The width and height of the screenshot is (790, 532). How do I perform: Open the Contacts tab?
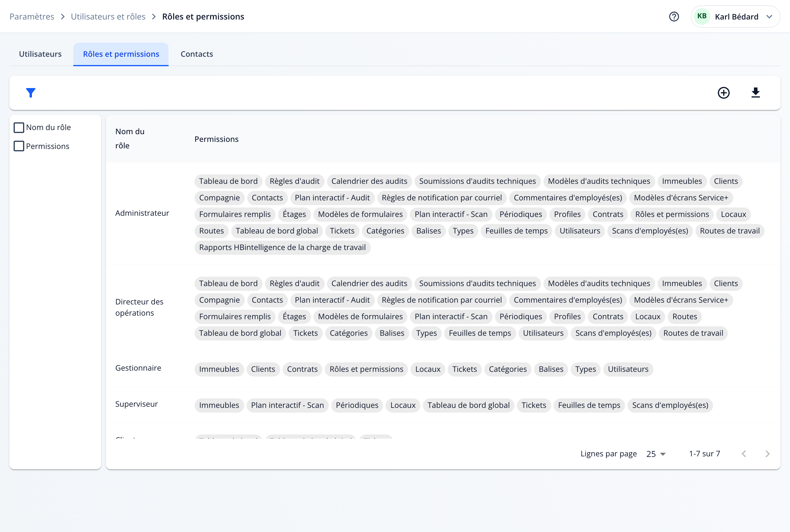(x=197, y=54)
